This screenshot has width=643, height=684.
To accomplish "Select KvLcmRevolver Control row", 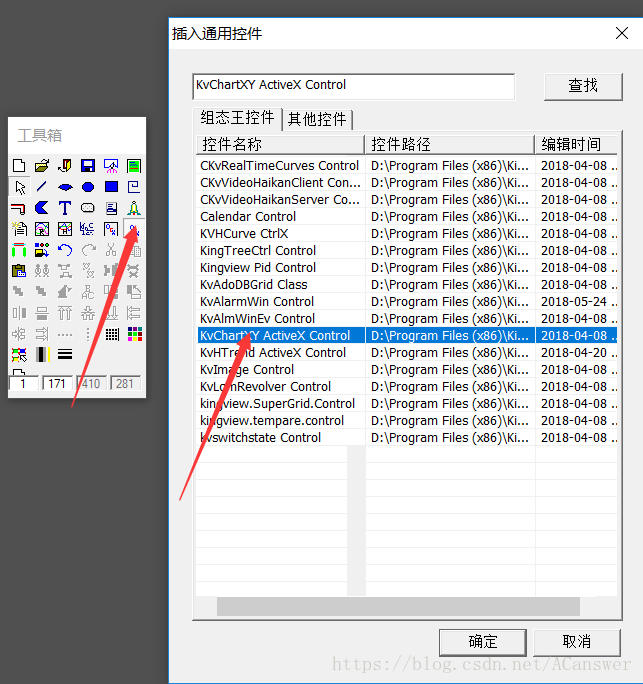I will click(x=407, y=386).
